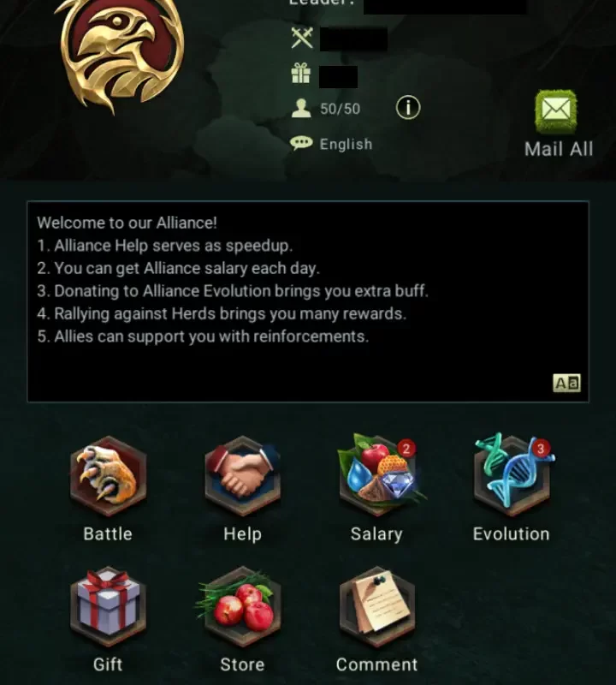Open the Comment notepad icon
The image size is (616, 685).
(377, 606)
